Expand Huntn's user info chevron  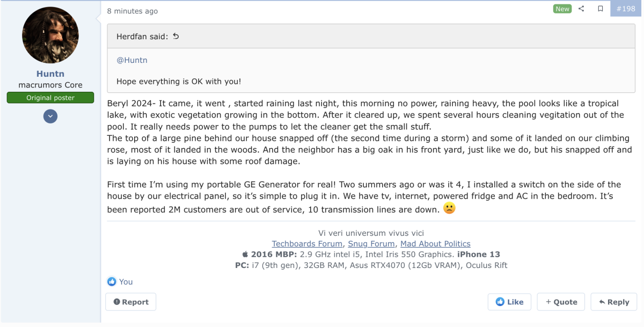[50, 116]
